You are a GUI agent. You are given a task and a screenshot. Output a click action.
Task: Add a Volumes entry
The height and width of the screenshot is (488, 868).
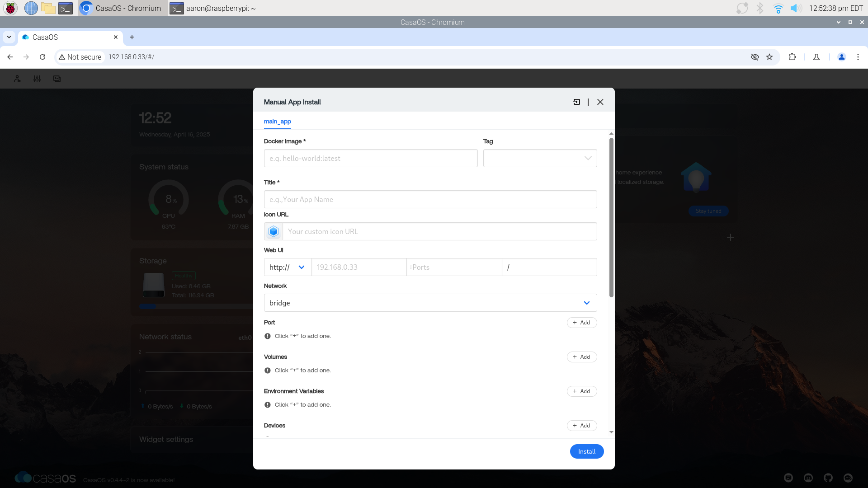[582, 357]
